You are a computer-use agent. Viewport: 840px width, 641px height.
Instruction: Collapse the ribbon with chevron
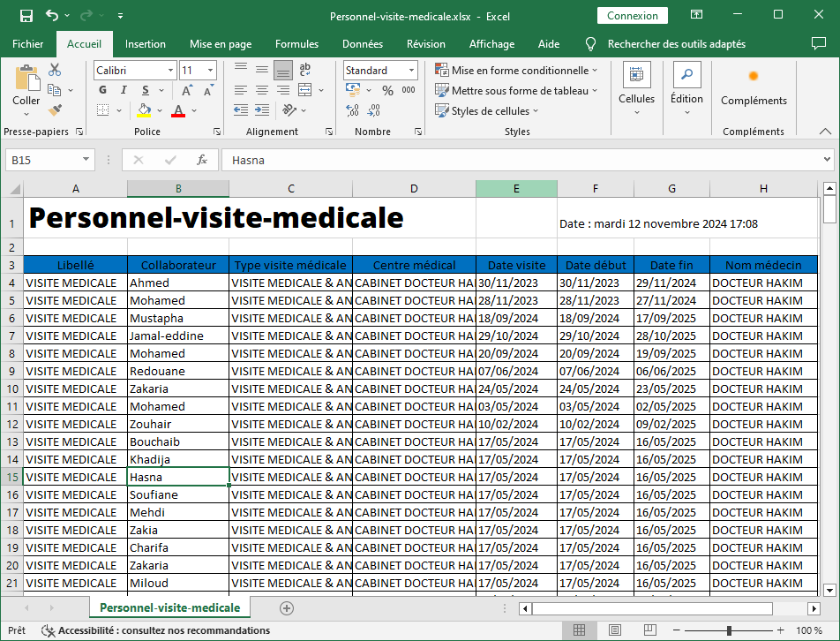pos(825,132)
